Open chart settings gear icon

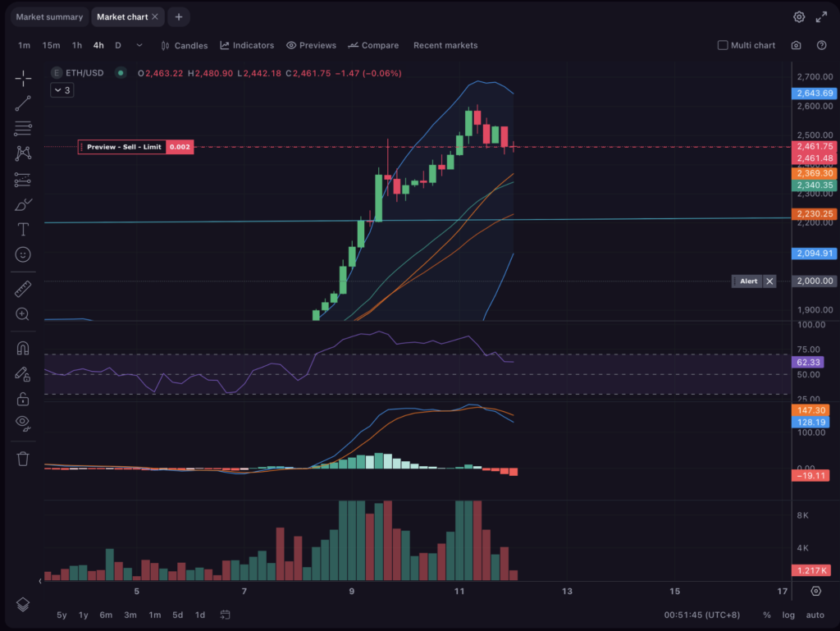click(x=799, y=17)
